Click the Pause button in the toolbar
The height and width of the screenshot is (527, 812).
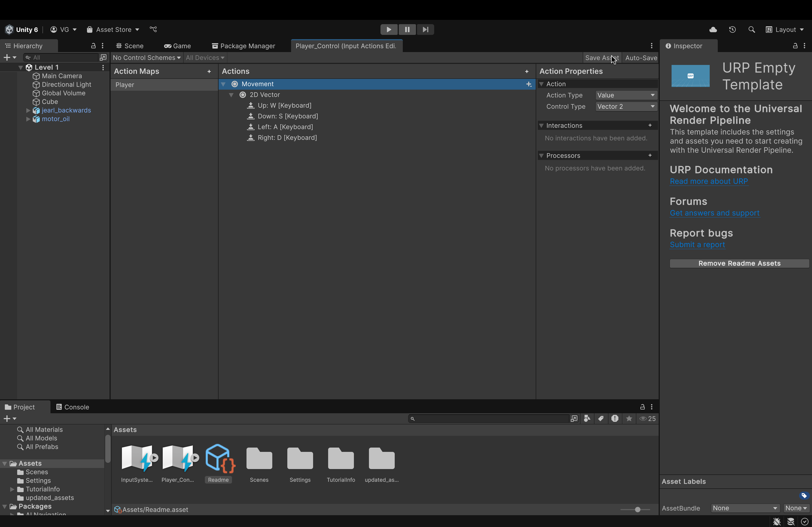coord(407,30)
